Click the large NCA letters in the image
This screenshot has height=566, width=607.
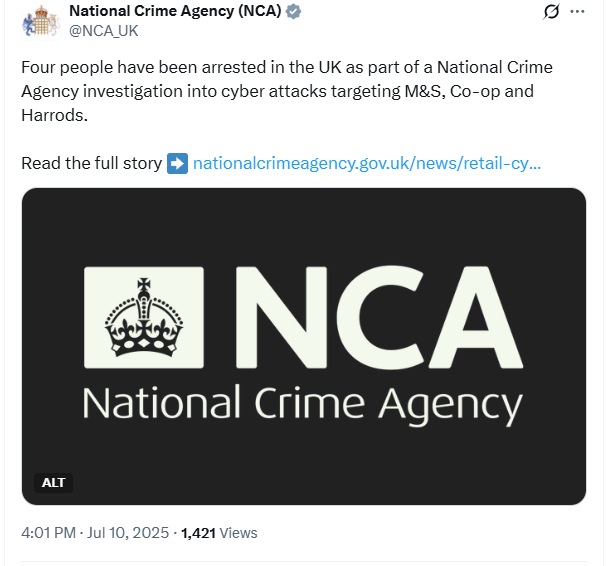379,317
